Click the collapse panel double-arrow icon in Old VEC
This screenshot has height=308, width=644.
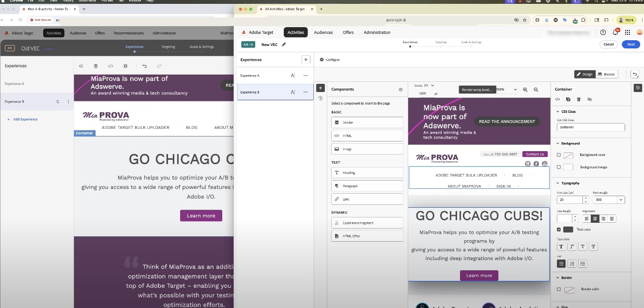(81, 66)
